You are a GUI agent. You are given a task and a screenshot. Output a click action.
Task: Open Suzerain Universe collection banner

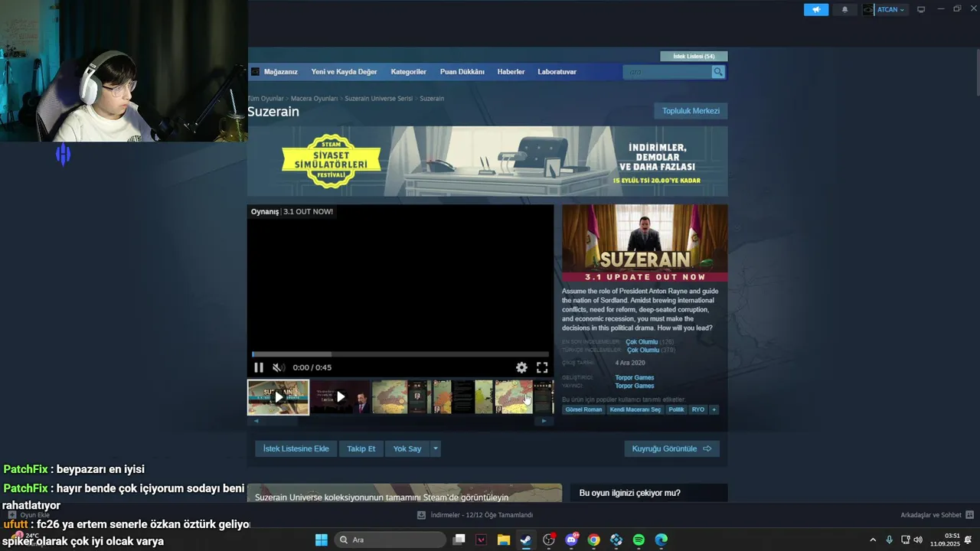coord(404,493)
